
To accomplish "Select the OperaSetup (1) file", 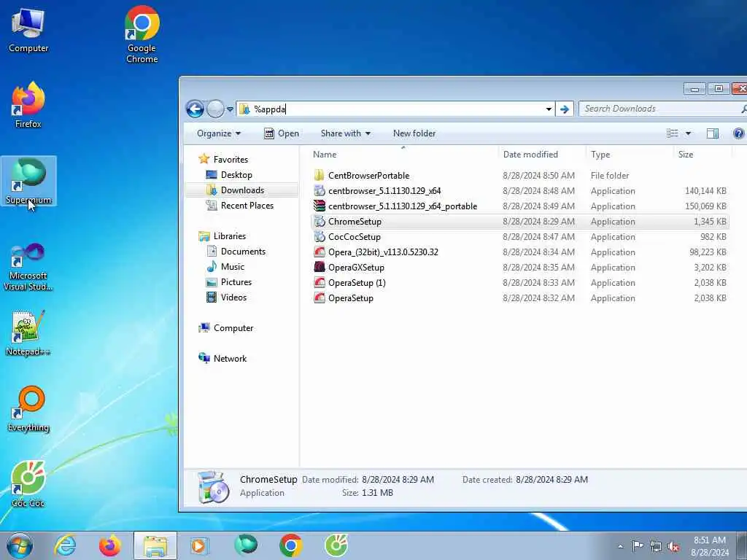I will click(520, 282).
